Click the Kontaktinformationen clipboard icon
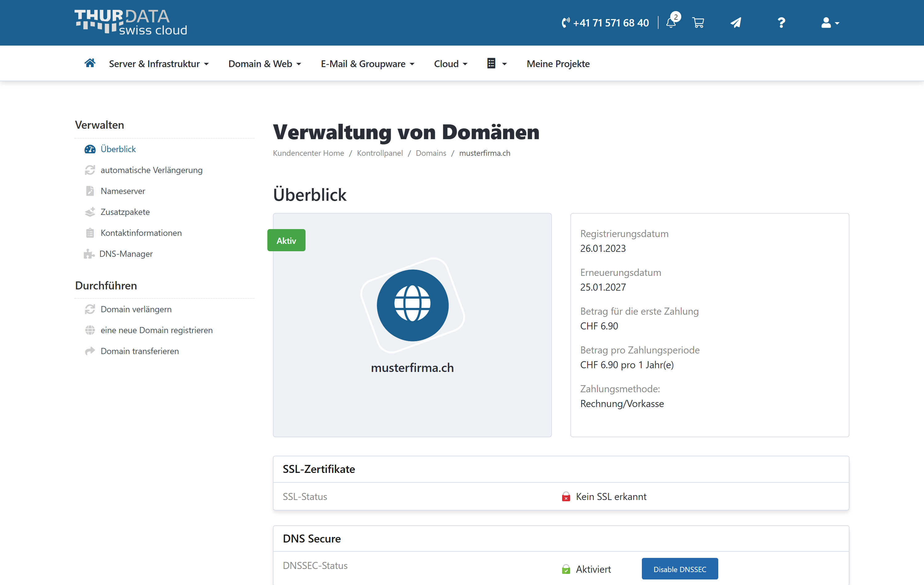This screenshot has height=585, width=924. point(90,233)
